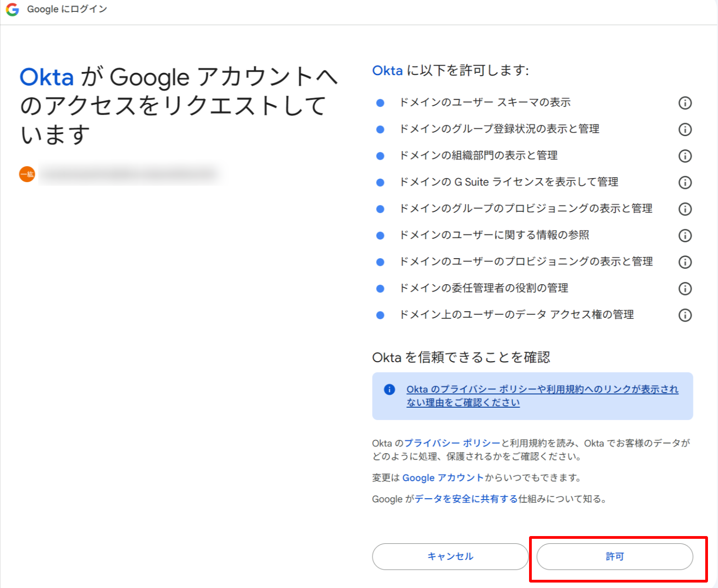The width and height of the screenshot is (718, 588).
Task: Open info for ユーザーのプロビジョニングの表示と管理 permission
Action: pos(684,262)
